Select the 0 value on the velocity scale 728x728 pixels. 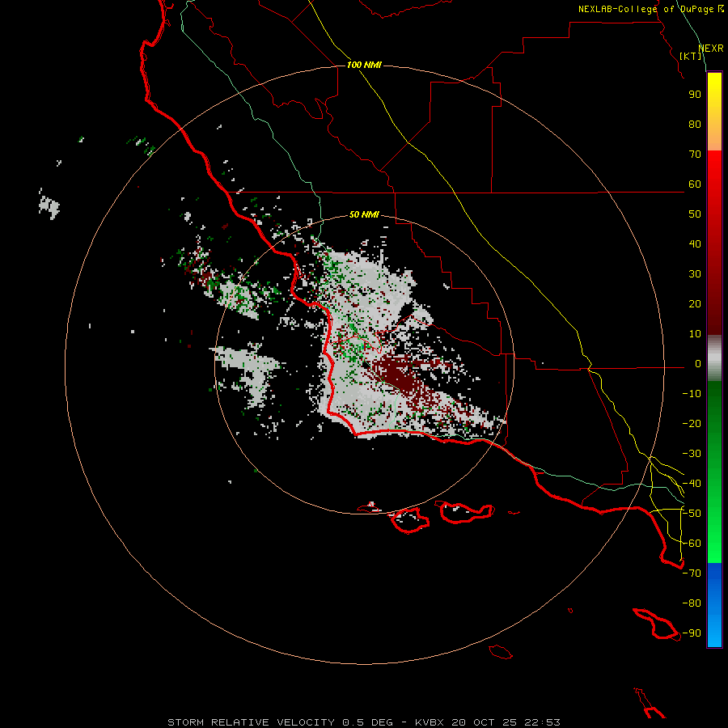tap(698, 364)
